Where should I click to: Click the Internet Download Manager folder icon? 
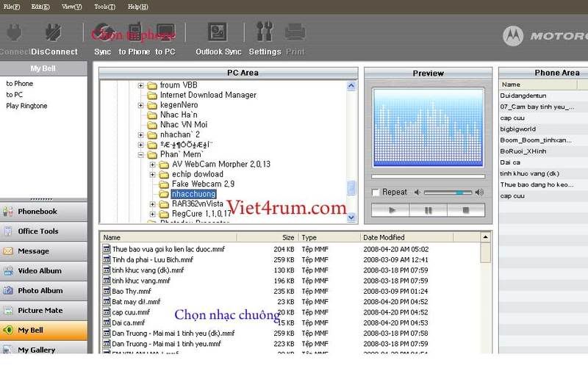152,96
